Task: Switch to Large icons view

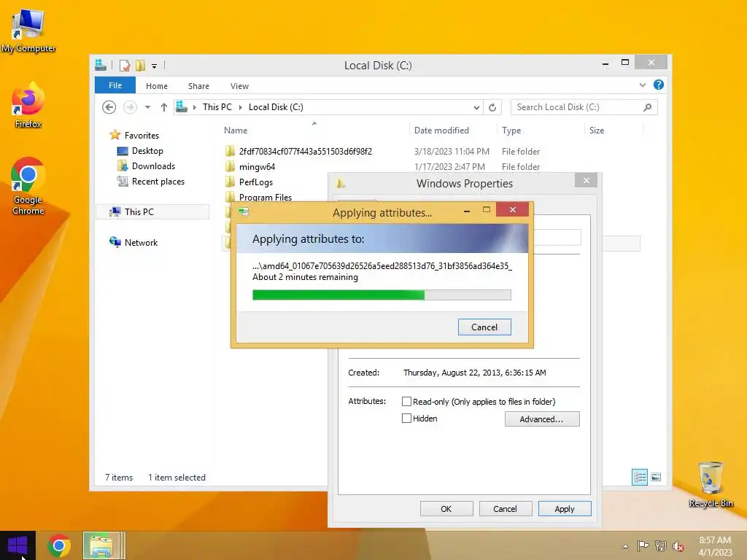Action: (x=656, y=477)
